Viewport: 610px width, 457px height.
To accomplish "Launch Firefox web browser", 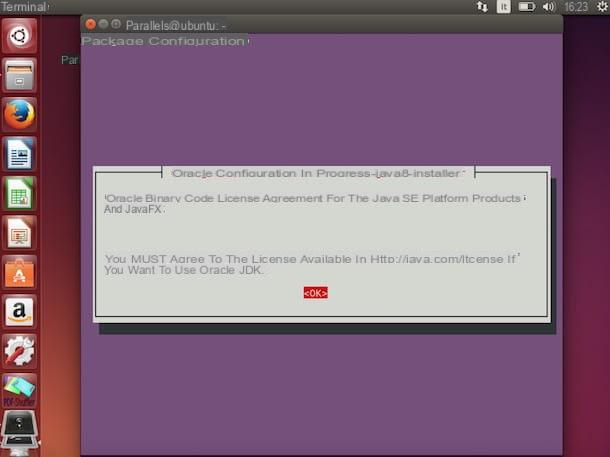I will (x=19, y=115).
